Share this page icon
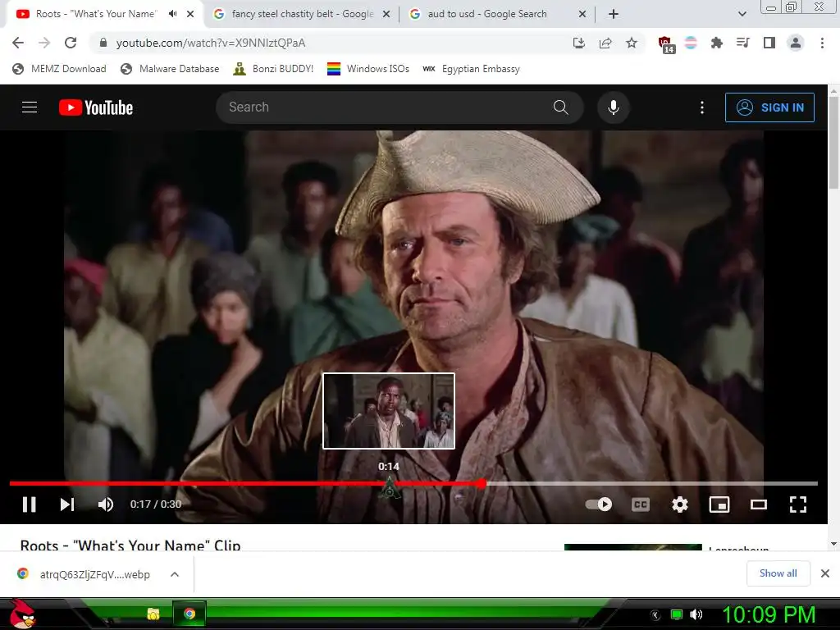 coord(605,43)
